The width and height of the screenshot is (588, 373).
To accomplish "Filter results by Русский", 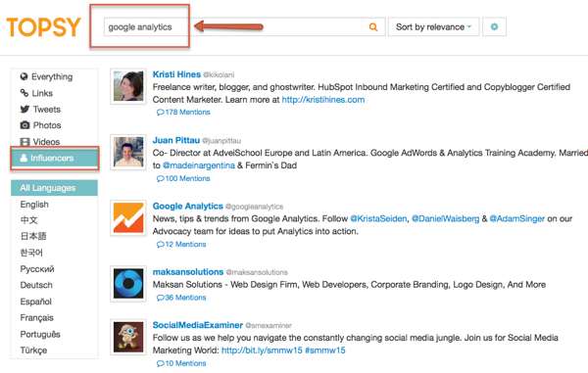I will pos(37,269).
